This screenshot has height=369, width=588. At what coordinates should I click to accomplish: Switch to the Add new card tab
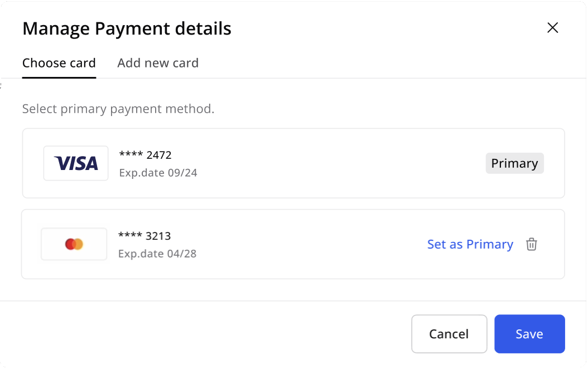[x=158, y=63]
